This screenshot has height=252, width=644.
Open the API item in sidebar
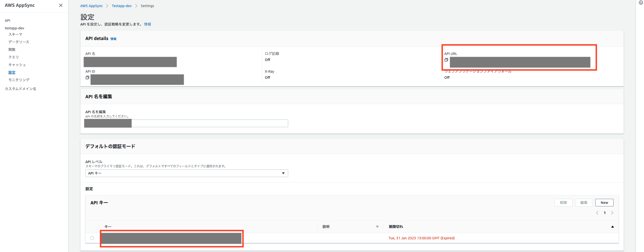click(x=8, y=21)
